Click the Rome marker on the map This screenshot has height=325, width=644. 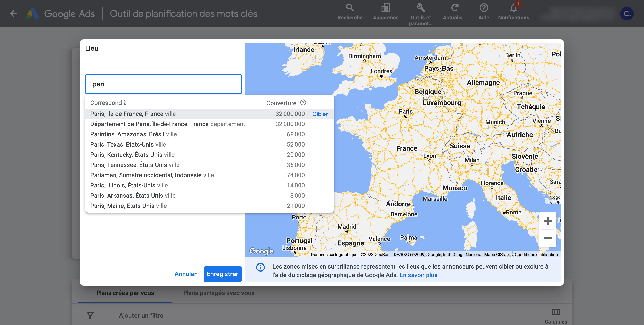coord(504,212)
